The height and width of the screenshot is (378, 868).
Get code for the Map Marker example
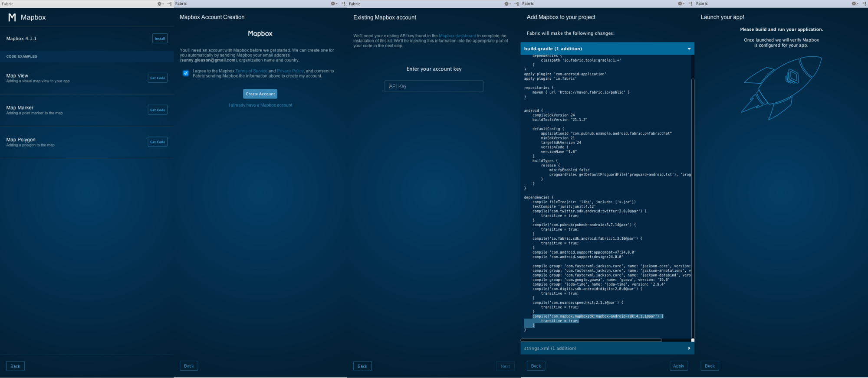click(158, 110)
